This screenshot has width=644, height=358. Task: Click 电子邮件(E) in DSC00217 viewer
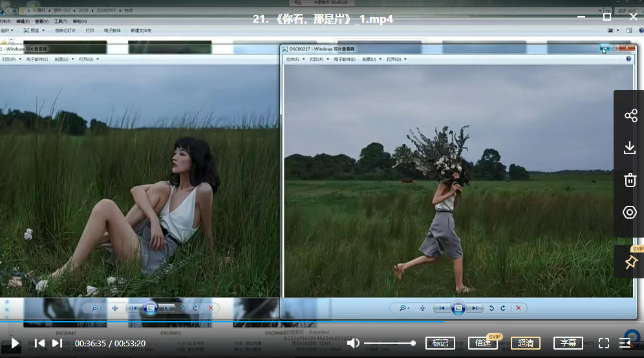tap(345, 59)
